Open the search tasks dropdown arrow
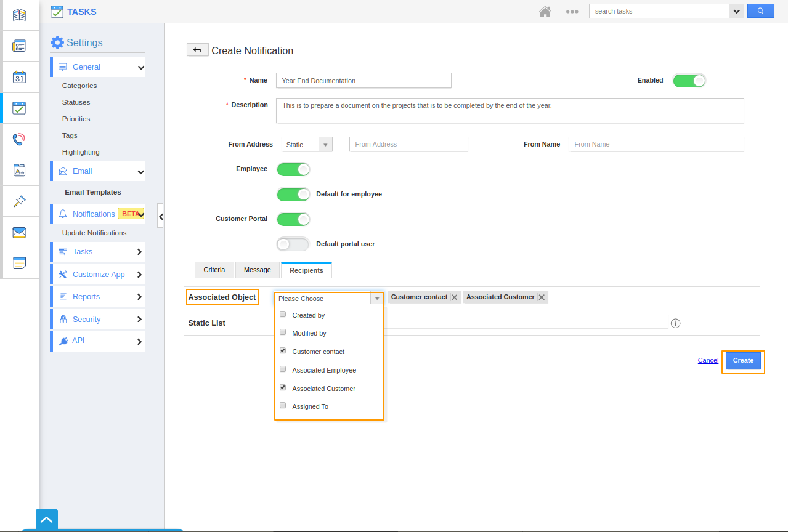 736,11
